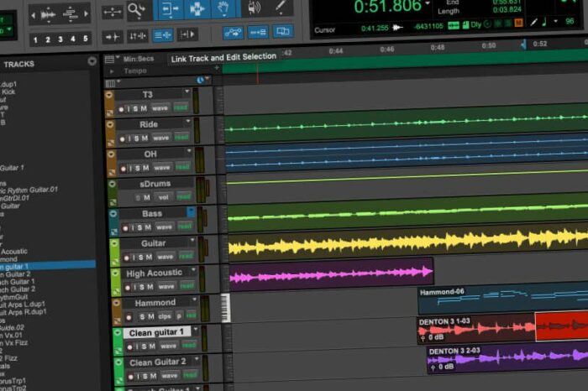Image resolution: width=588 pixels, height=391 pixels.
Task: Solo the Bass track
Action: click(x=139, y=227)
